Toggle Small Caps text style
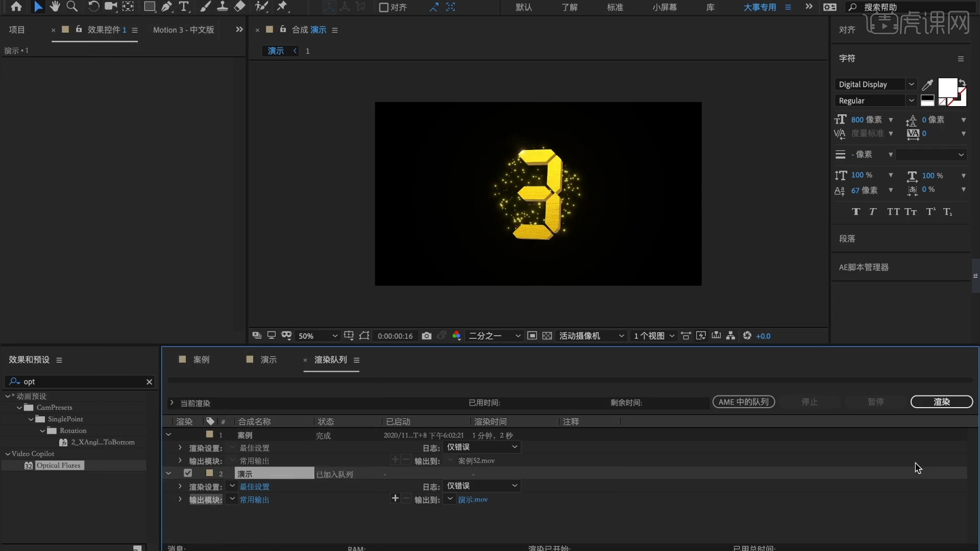Screen dimensions: 980x551 911,212
